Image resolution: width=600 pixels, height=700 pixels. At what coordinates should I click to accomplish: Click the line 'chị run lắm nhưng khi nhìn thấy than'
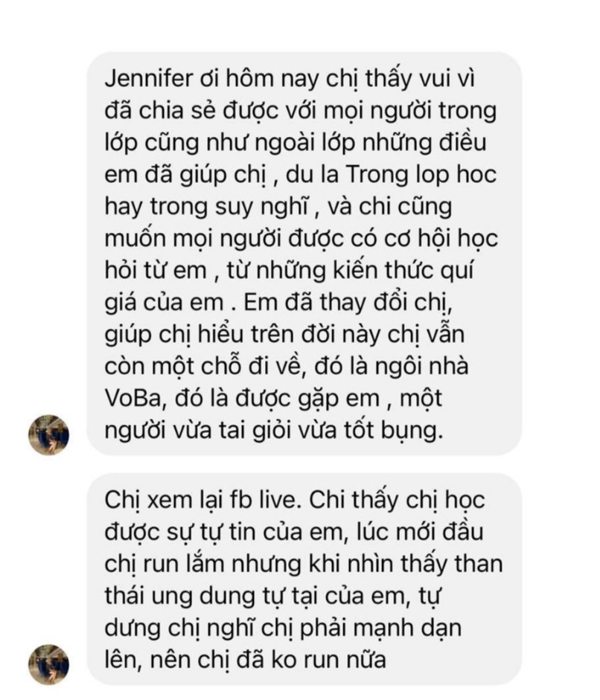tap(304, 564)
